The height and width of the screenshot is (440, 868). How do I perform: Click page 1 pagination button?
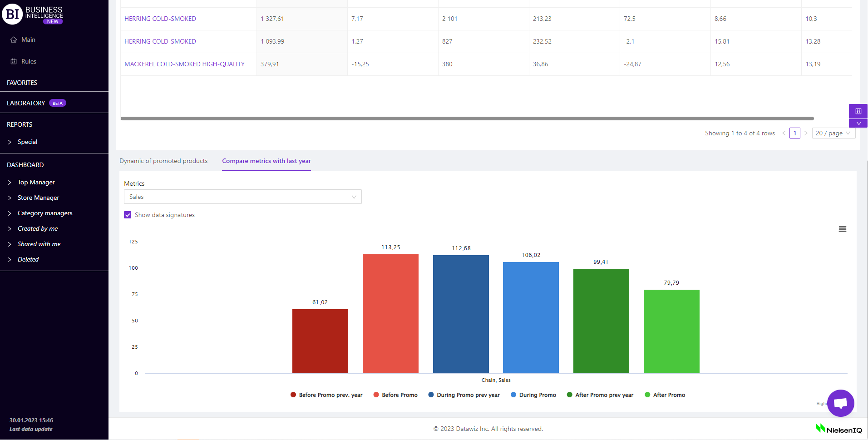point(794,133)
